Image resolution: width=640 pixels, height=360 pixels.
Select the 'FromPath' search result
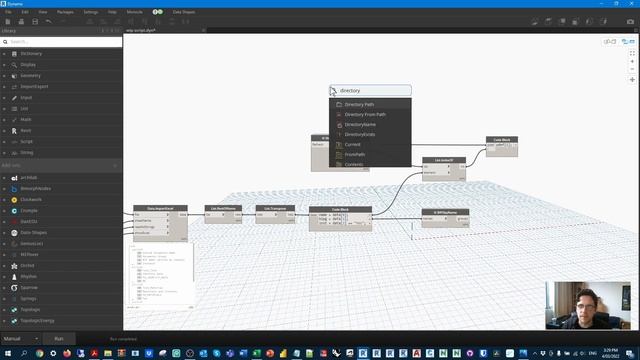coord(370,154)
